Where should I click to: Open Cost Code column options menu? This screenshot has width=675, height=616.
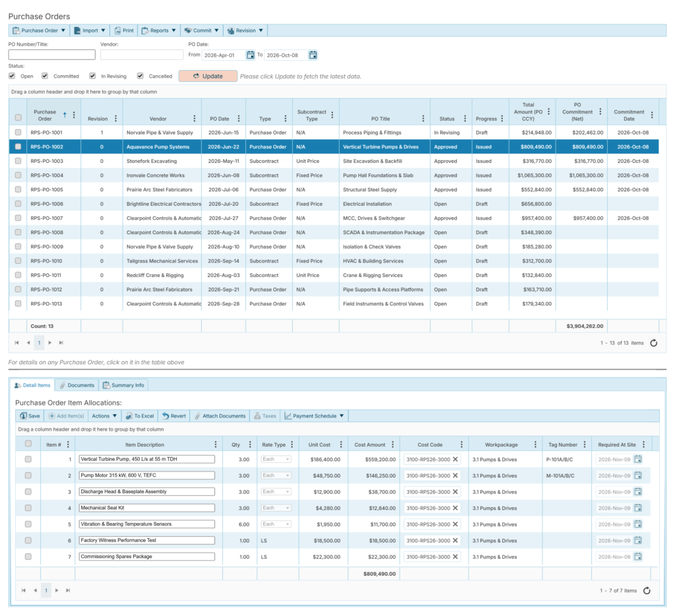pyautogui.click(x=461, y=445)
